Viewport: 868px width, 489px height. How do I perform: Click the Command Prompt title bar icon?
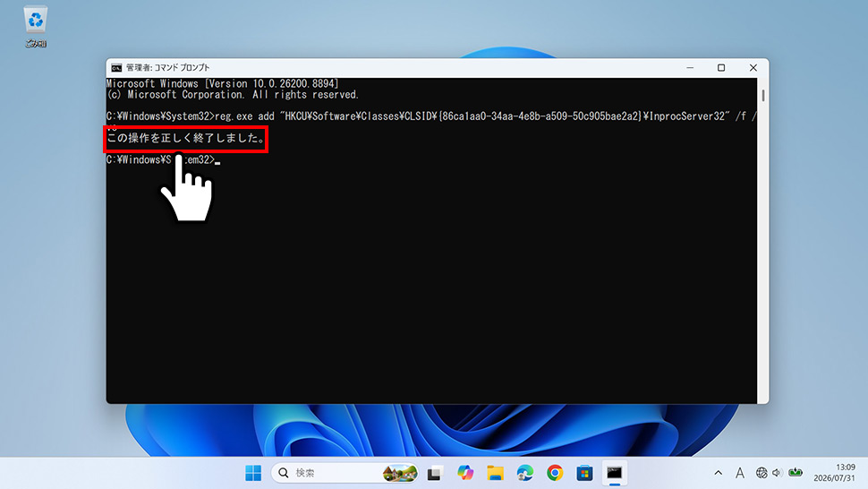click(116, 67)
